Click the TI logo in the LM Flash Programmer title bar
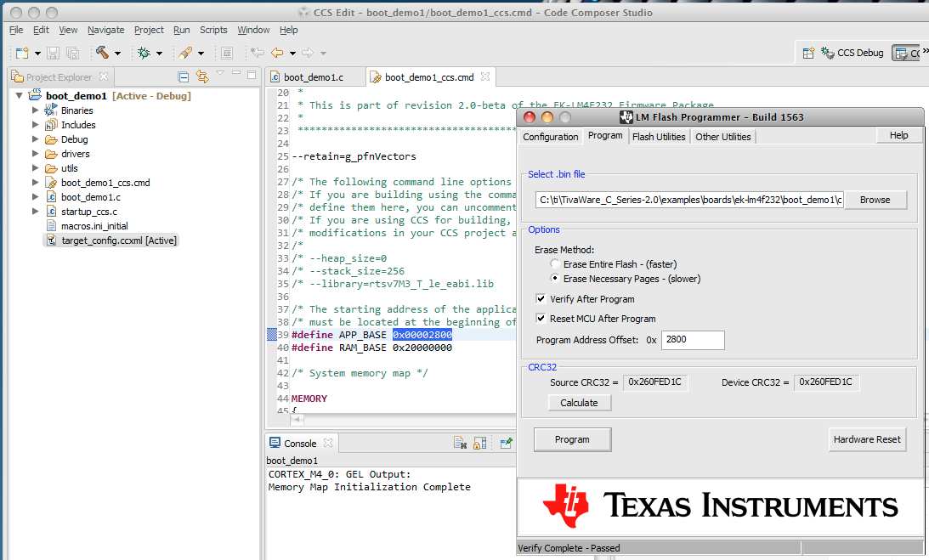Image resolution: width=929 pixels, height=560 pixels. (626, 117)
